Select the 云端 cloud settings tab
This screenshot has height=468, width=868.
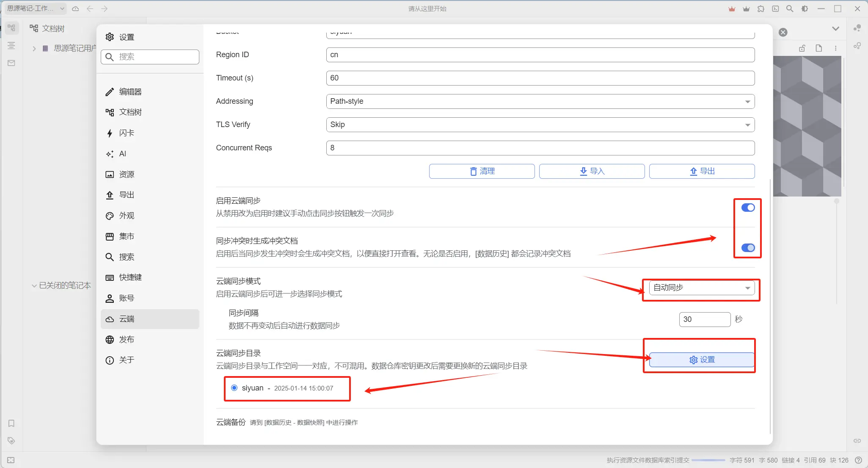(150, 319)
